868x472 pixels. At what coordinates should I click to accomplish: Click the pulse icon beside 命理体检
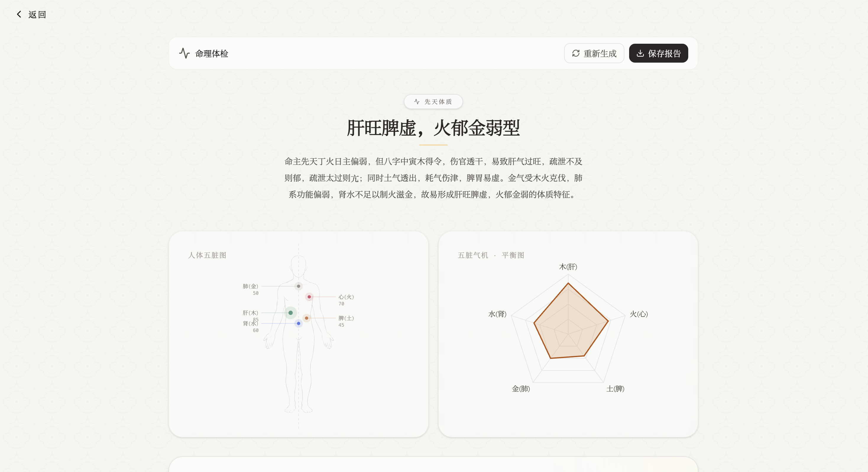pyautogui.click(x=184, y=53)
